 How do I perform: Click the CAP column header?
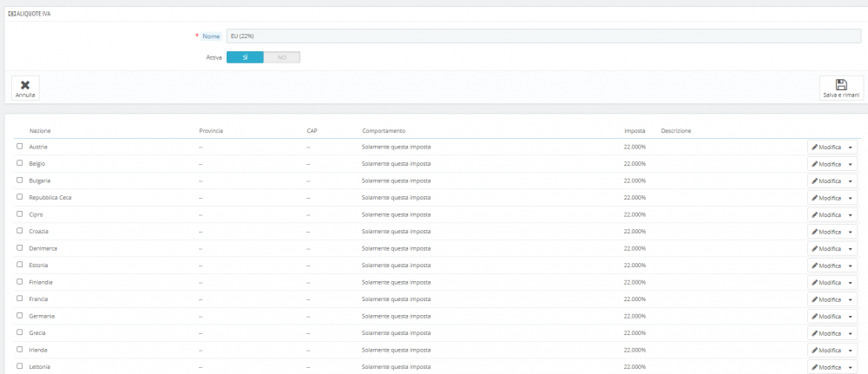tap(312, 130)
